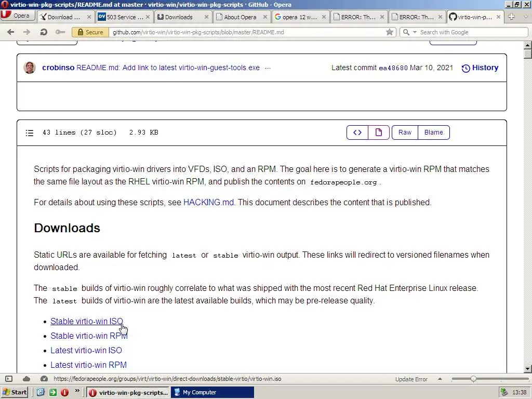
Task: Open the Windows Start menu
Action: (15, 392)
